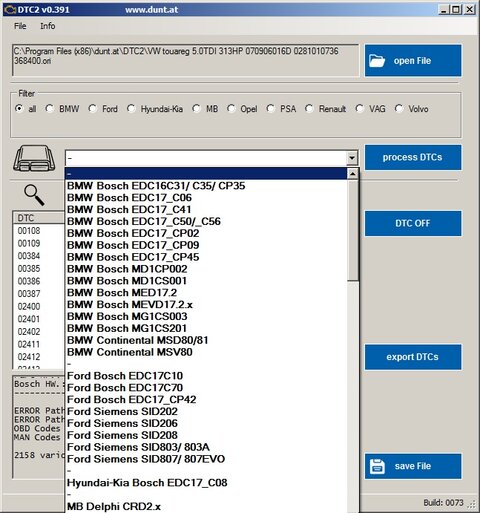The image size is (480, 513).
Task: Choose BMW Bosch EDC16C31/ C35/ CP35
Action: [206, 186]
